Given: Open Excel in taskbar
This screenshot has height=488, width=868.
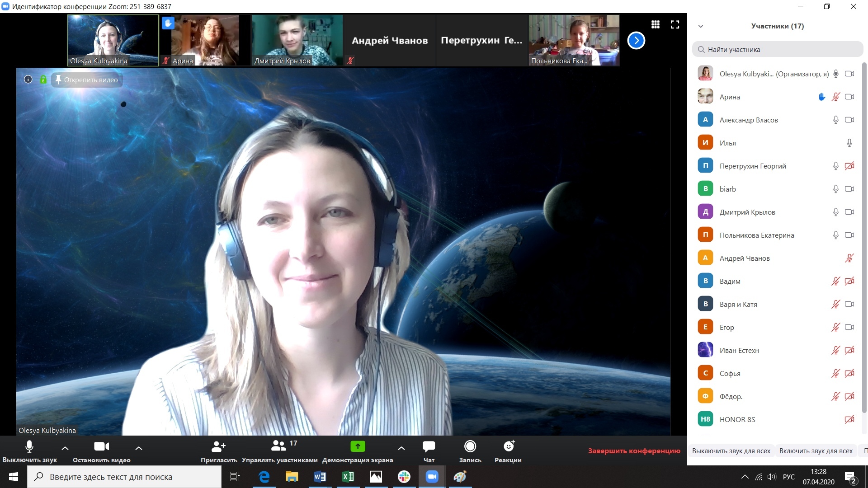Looking at the screenshot, I should click(348, 477).
